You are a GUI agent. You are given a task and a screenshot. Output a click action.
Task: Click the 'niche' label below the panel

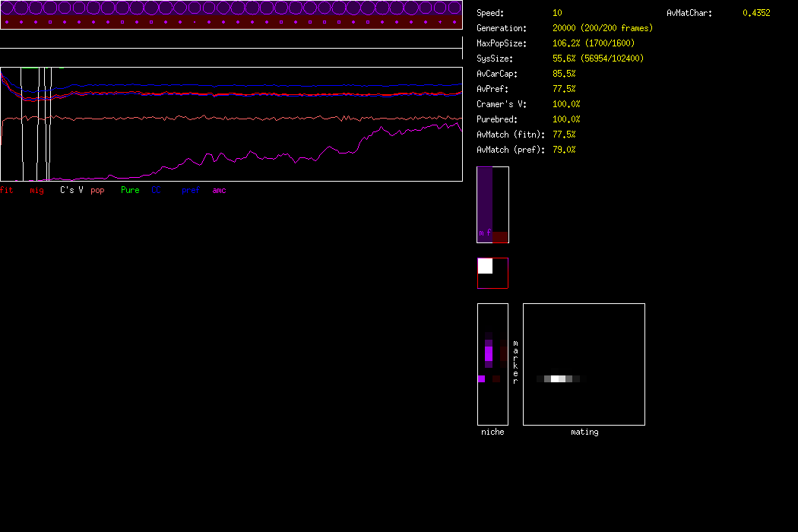pos(492,432)
